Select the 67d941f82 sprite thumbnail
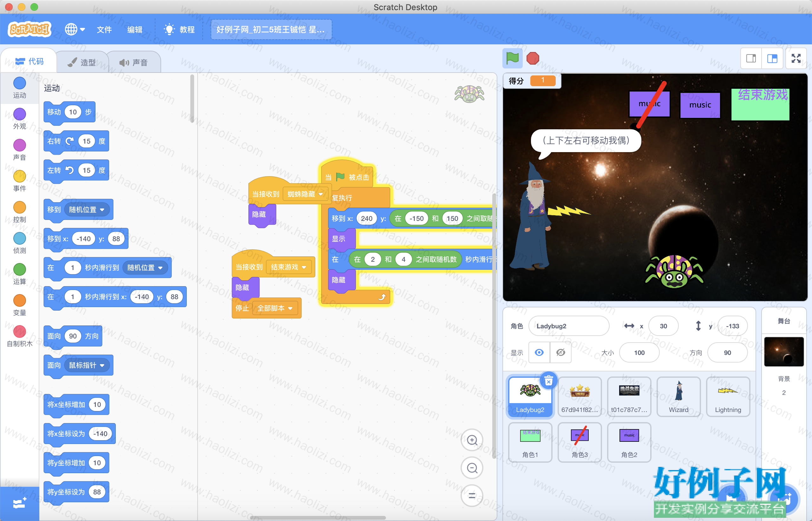Screen dimensions: 812x521 [580, 396]
